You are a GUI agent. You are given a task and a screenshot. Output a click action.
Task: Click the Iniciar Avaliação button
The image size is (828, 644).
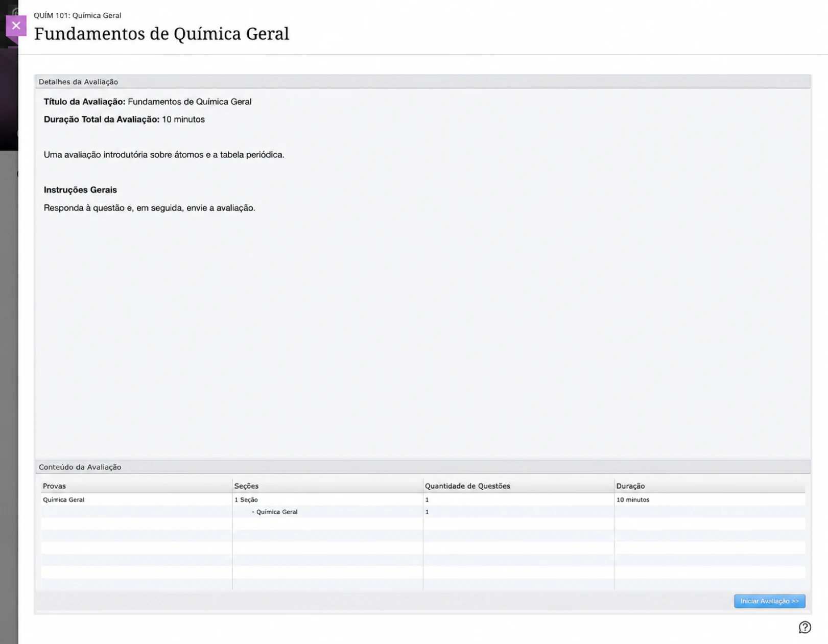769,601
